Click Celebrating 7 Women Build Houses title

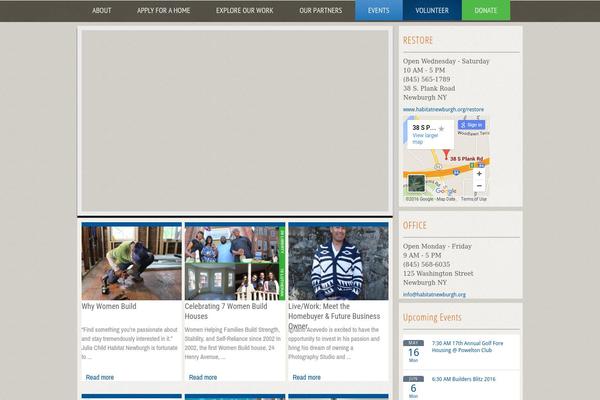coord(226,311)
